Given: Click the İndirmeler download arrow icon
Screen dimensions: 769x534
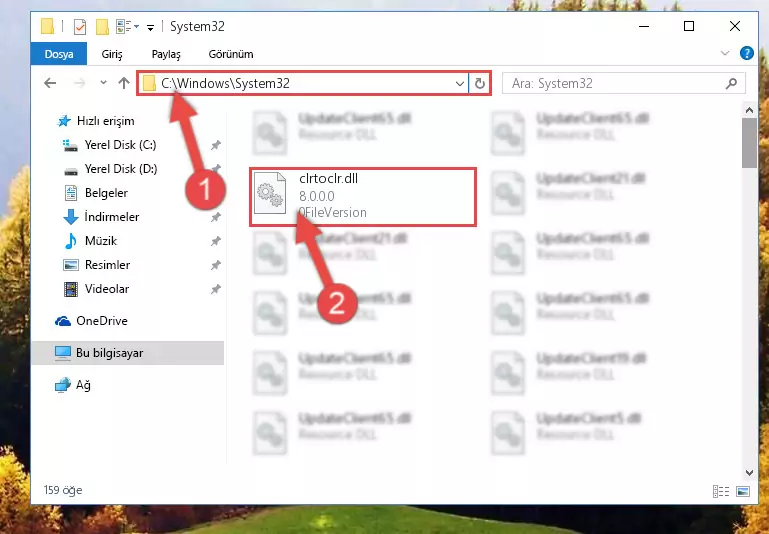Looking at the screenshot, I should click(71, 217).
